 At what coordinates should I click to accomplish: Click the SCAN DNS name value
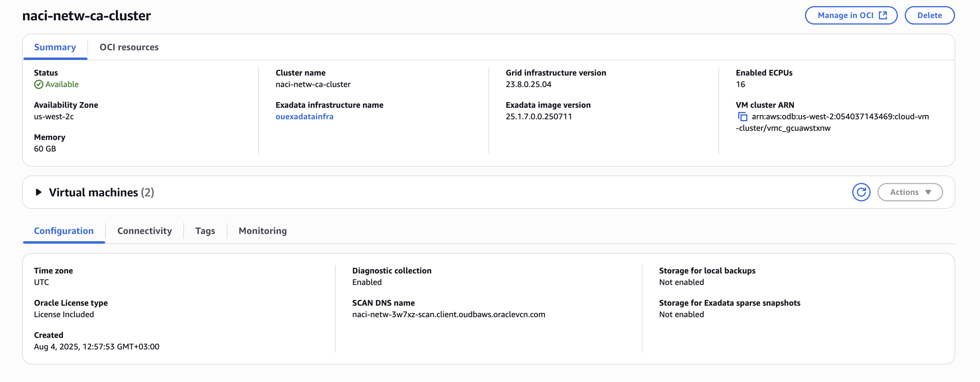pyautogui.click(x=448, y=314)
